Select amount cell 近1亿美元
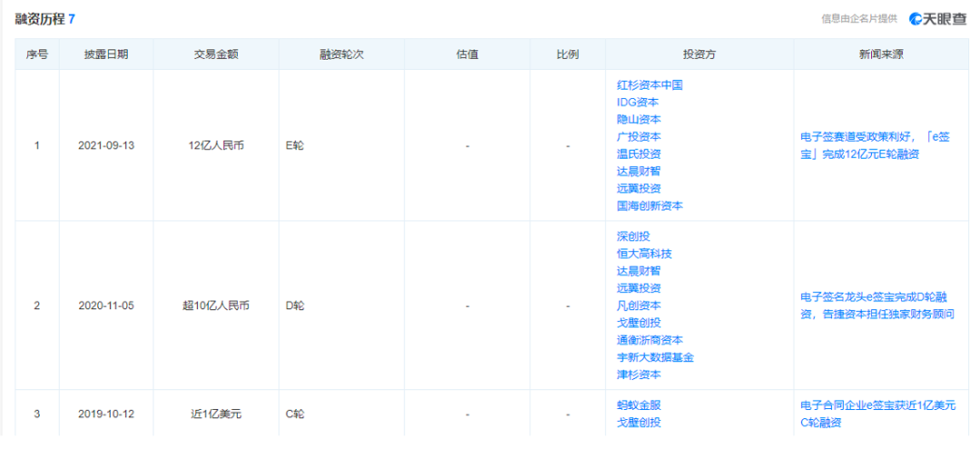The height and width of the screenshot is (449, 980). tap(216, 414)
